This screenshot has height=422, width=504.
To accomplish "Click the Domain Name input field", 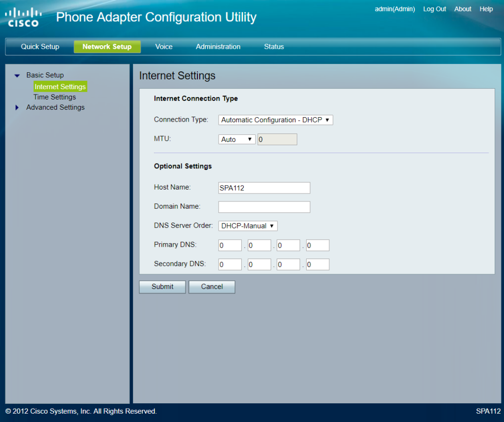I will tap(264, 207).
